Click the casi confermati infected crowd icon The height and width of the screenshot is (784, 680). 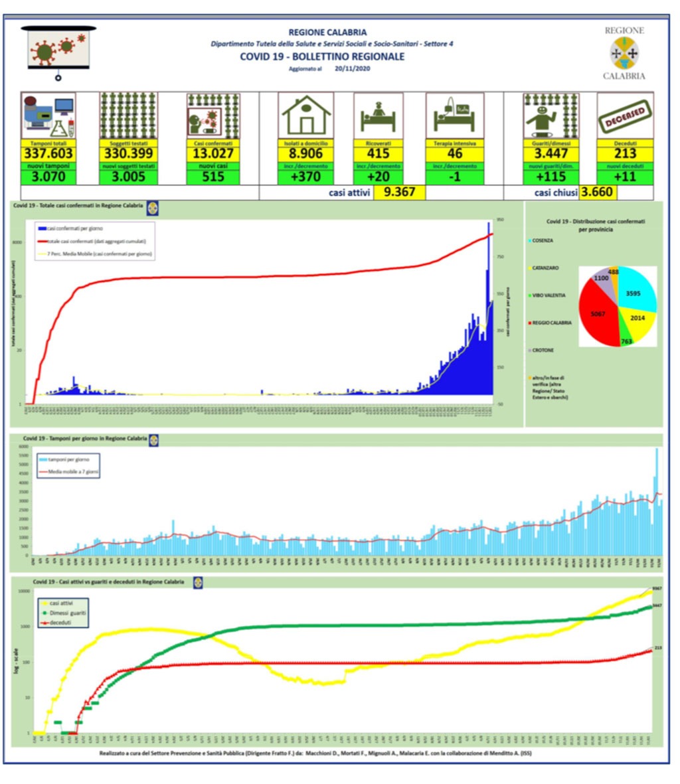[214, 116]
